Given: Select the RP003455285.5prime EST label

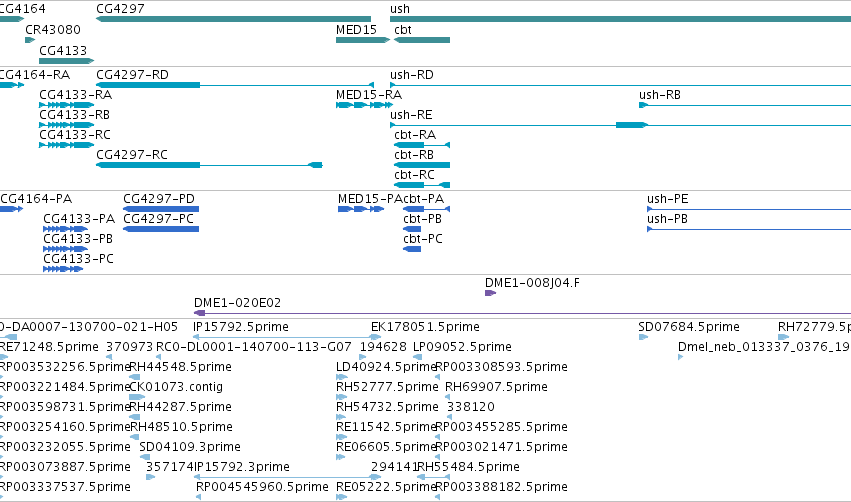Looking at the screenshot, I should tap(501, 428).
